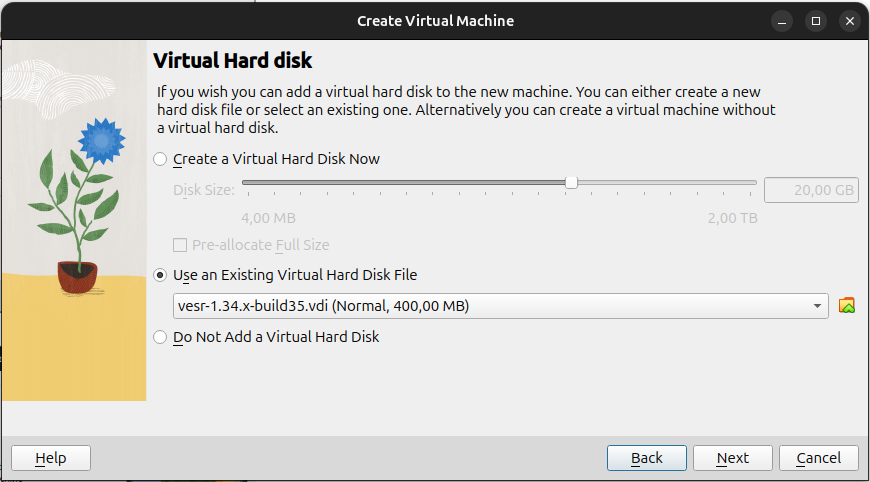Click the Create Virtual Machine title bar

click(435, 20)
